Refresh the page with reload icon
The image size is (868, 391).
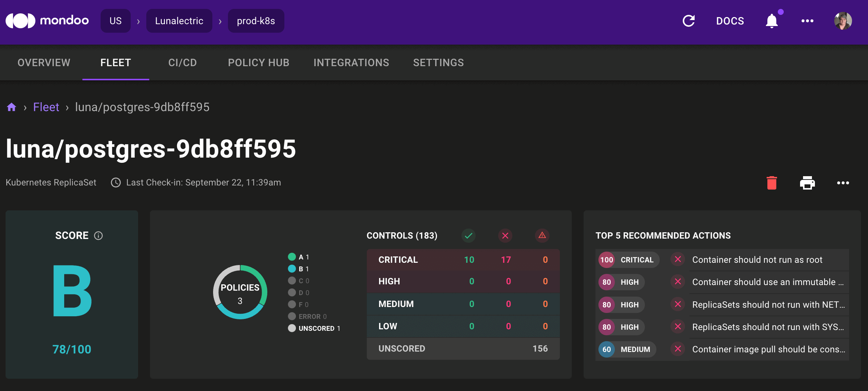(689, 21)
